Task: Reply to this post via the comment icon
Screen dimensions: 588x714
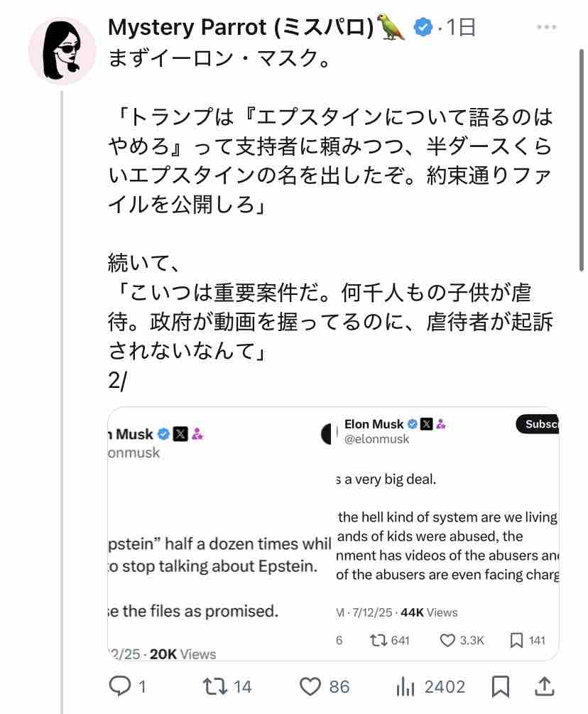Action: click(x=118, y=686)
